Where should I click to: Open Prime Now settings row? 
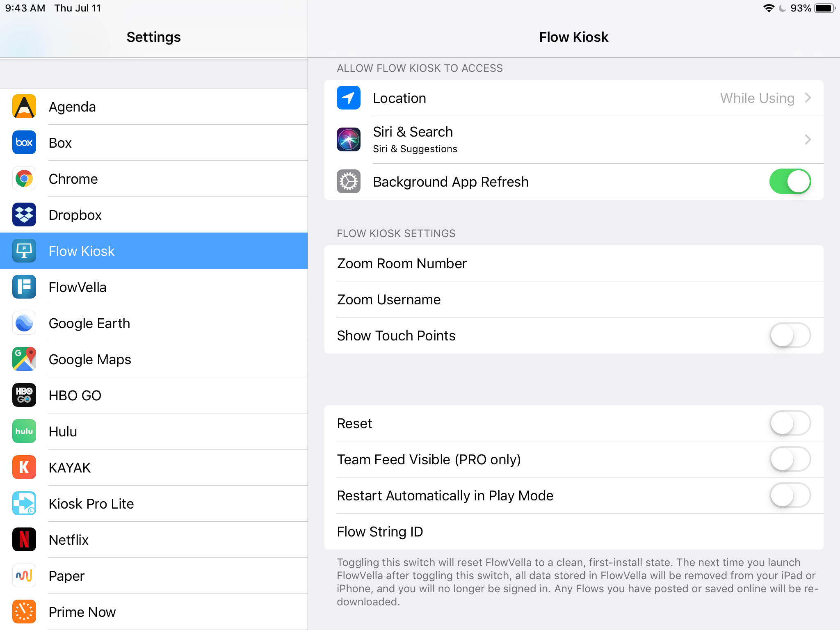tap(154, 612)
